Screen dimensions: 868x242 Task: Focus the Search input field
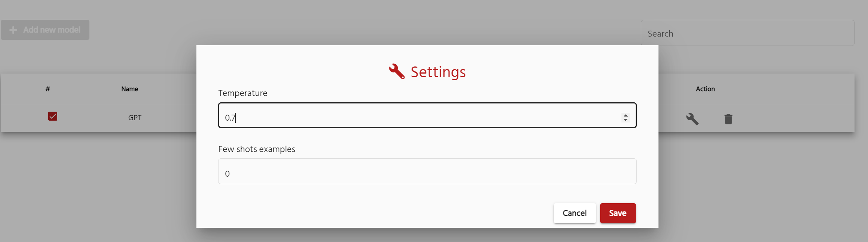click(747, 34)
